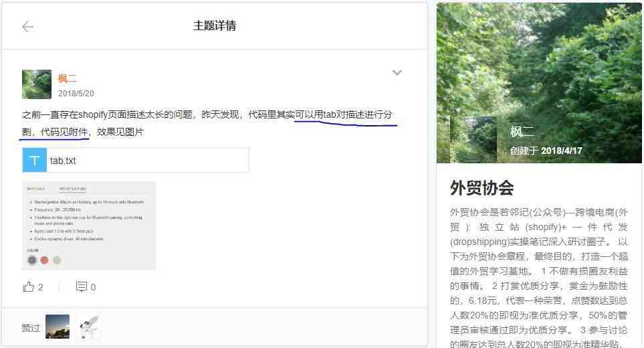Open the 枫二 author name link
The height and width of the screenshot is (348, 644).
[68, 78]
